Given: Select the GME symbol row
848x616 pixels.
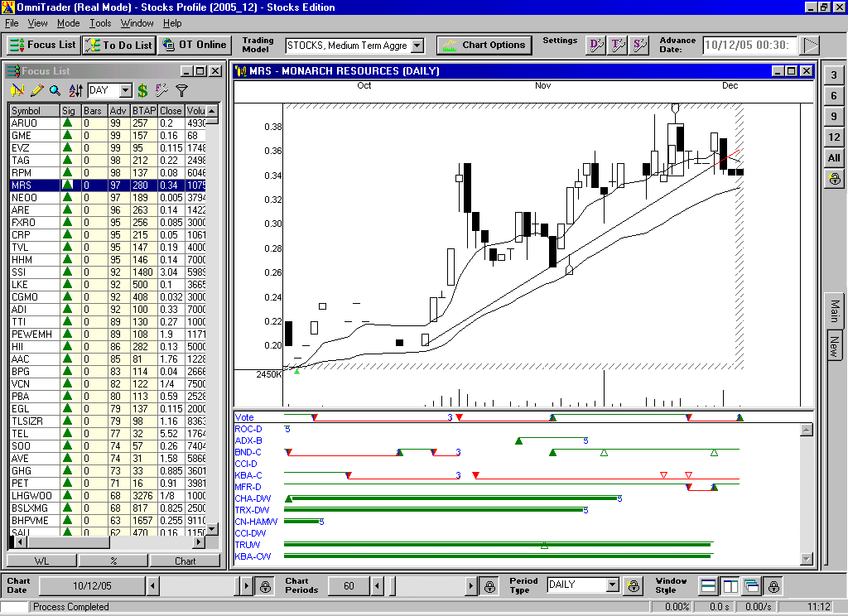Looking at the screenshot, I should (x=108, y=136).
